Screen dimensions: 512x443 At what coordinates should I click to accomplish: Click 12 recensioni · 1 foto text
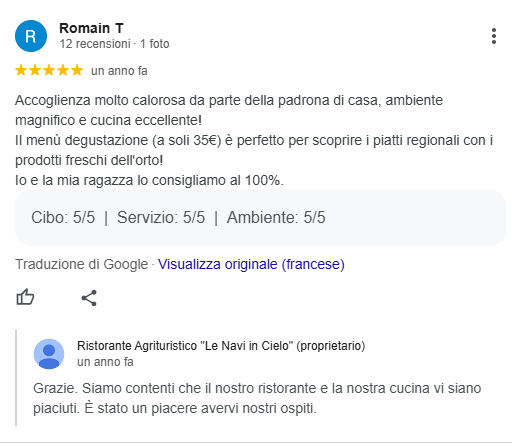pyautogui.click(x=114, y=44)
